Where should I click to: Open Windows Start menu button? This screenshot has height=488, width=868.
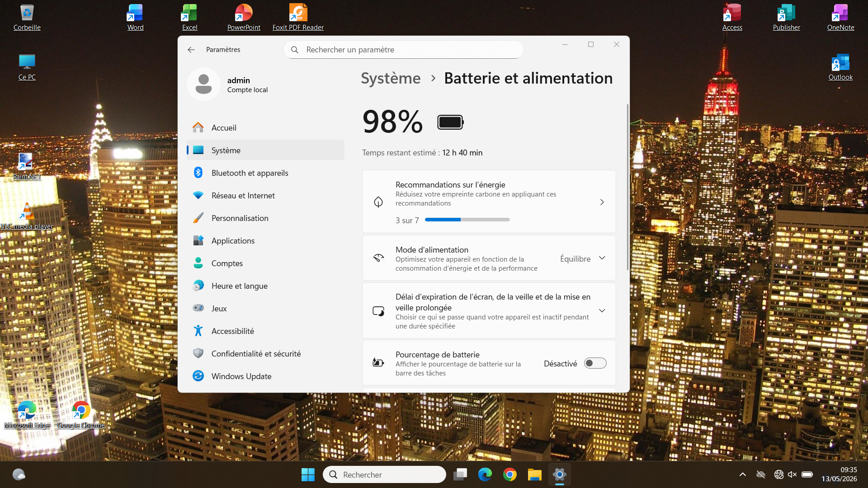click(308, 474)
